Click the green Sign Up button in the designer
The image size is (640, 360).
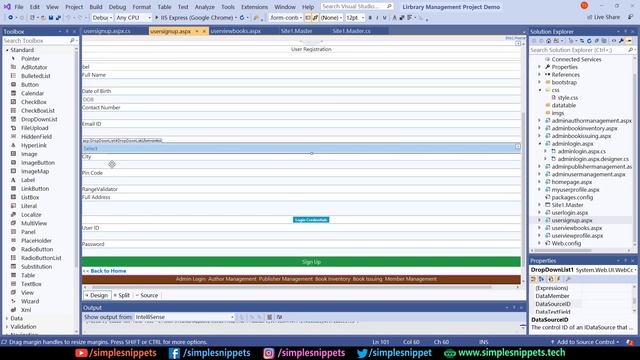pos(301,262)
